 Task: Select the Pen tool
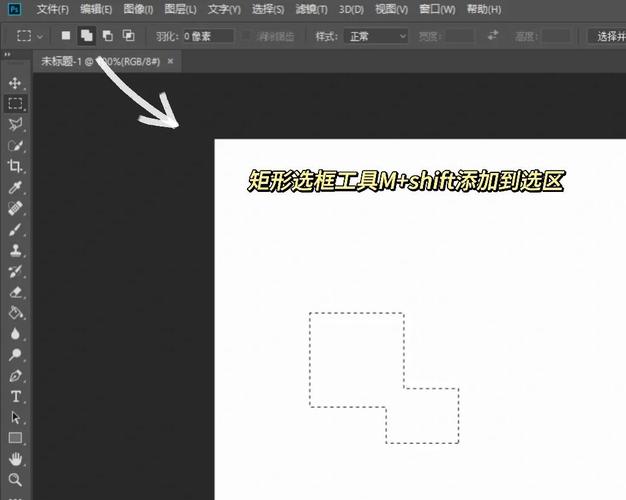(16, 376)
